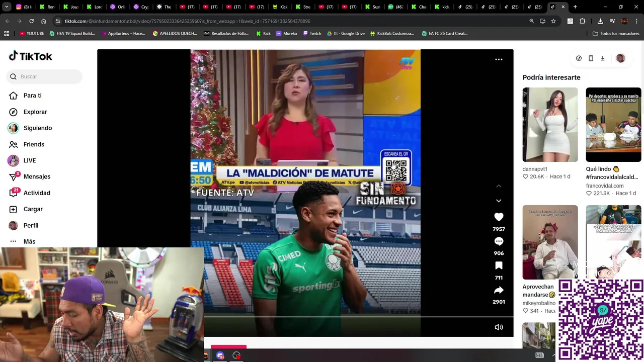This screenshot has width=644, height=362.
Task: Open EA FC 26 Card Creat bookmark
Action: 445,34
